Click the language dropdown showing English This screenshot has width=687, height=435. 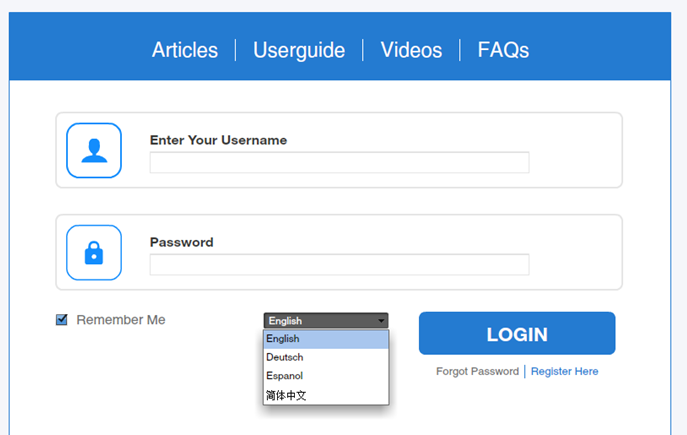click(x=320, y=321)
